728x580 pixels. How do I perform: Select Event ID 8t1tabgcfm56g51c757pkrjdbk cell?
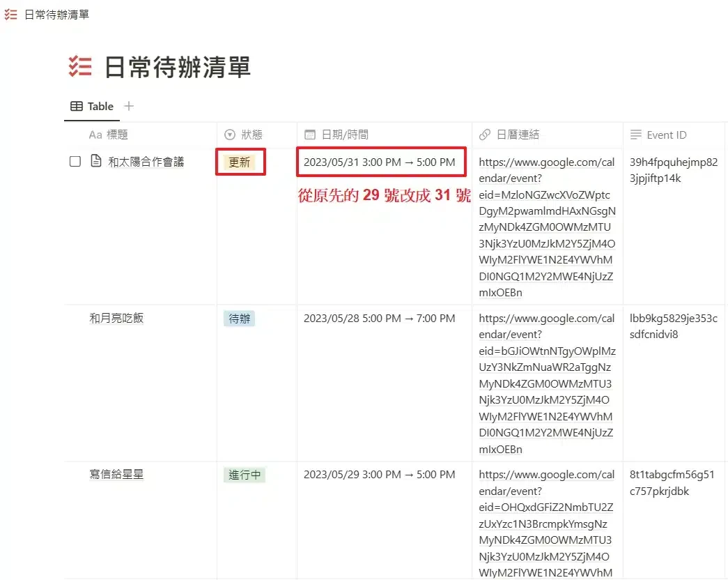click(672, 482)
